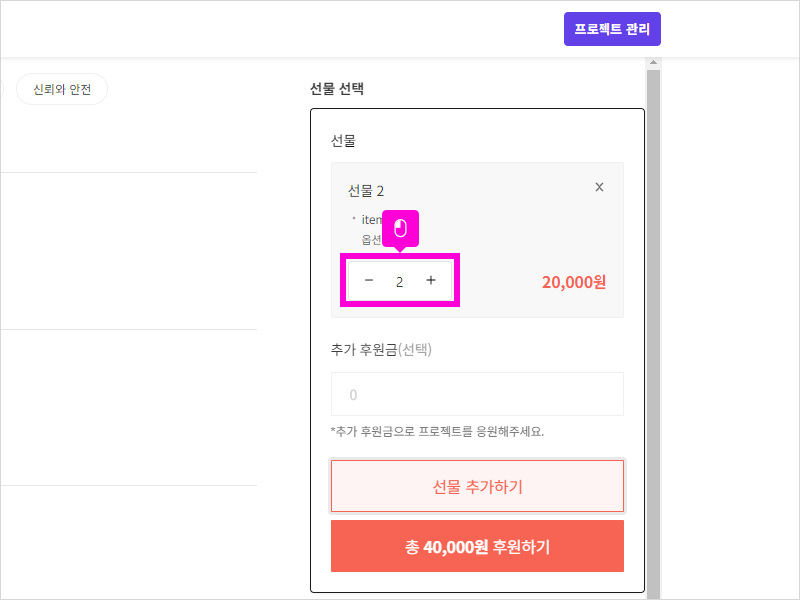
Task: Pledge with 총 40,000원 후원하기 button
Action: click(x=477, y=546)
